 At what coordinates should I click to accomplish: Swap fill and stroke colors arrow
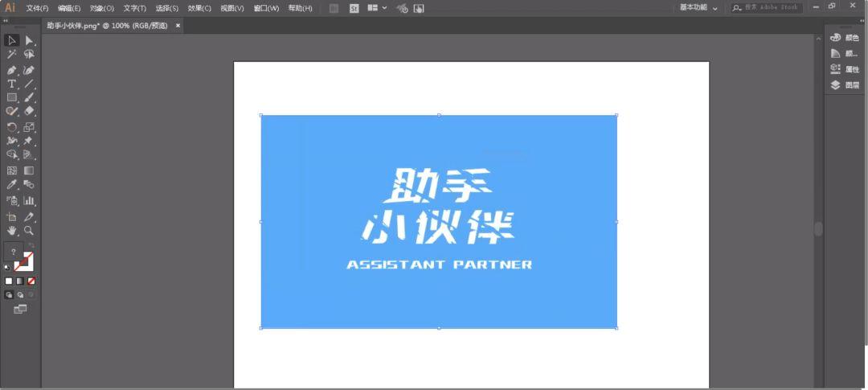(x=31, y=245)
